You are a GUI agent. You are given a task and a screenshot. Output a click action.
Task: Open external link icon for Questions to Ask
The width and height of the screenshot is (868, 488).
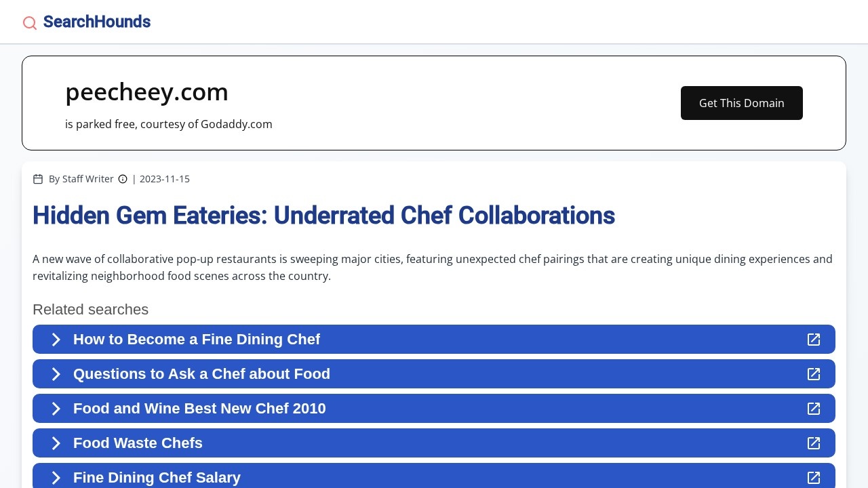(814, 374)
